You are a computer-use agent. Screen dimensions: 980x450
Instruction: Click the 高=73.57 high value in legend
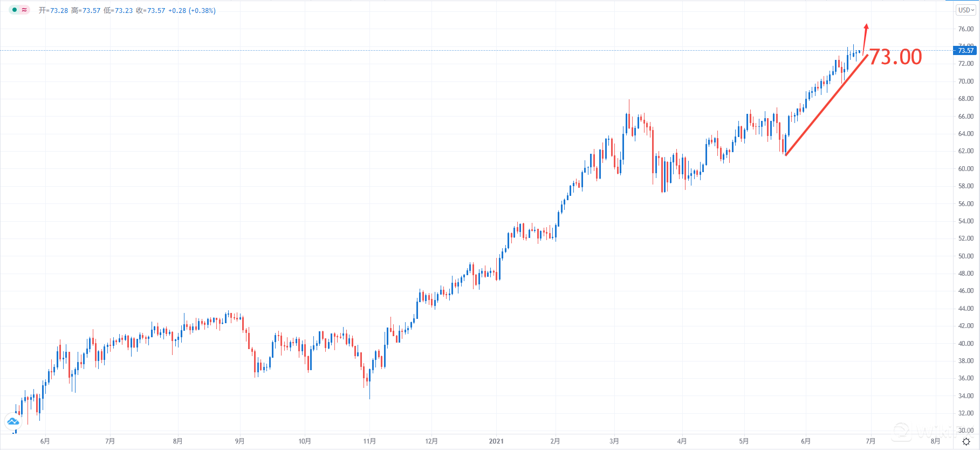click(x=86, y=11)
